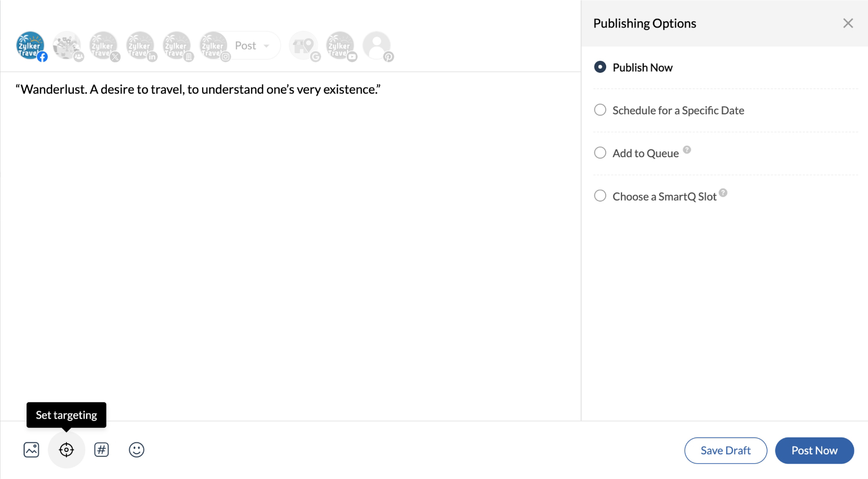
Task: Click the Save Draft button
Action: click(x=725, y=451)
